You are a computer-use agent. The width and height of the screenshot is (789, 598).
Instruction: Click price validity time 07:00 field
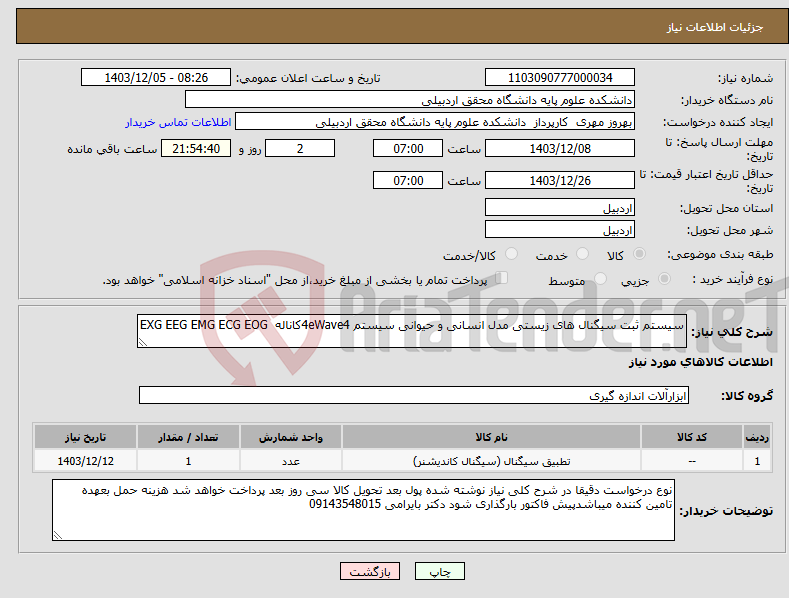point(408,180)
